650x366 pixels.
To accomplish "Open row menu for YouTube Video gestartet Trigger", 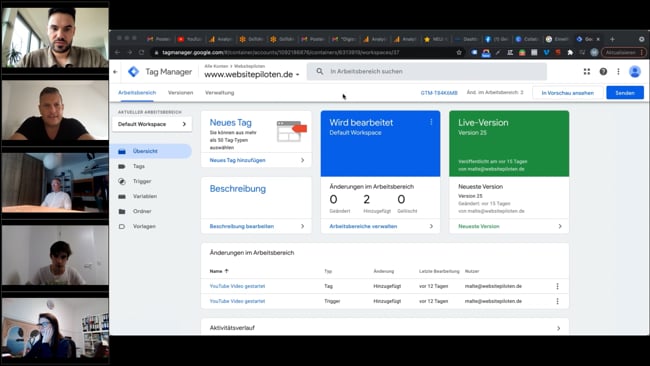I will tap(557, 301).
